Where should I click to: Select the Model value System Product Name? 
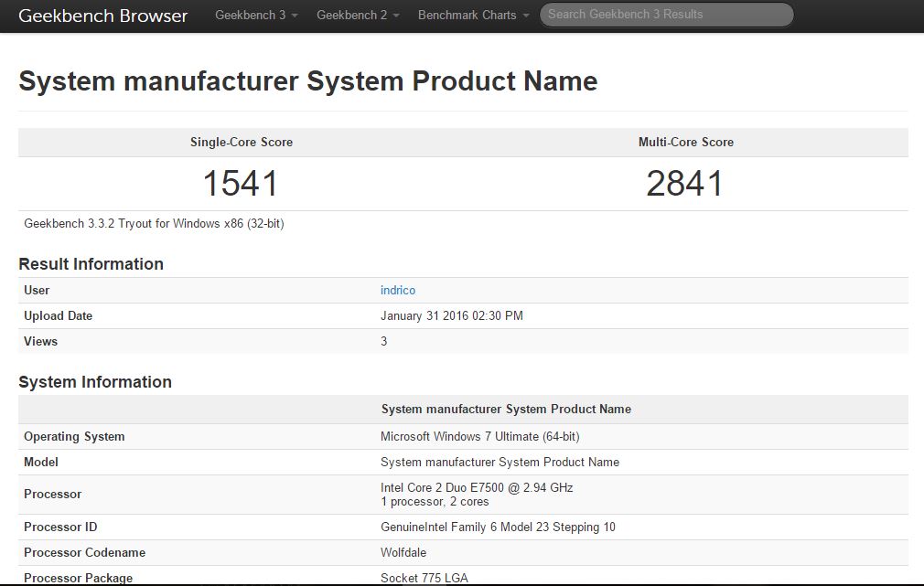[500, 463]
